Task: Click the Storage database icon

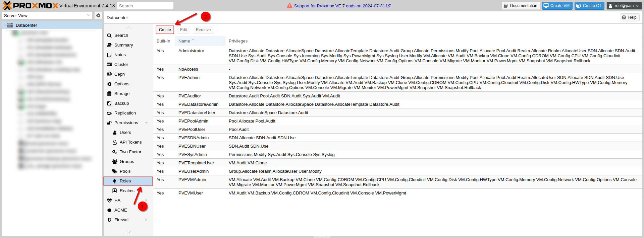Action: (109, 94)
